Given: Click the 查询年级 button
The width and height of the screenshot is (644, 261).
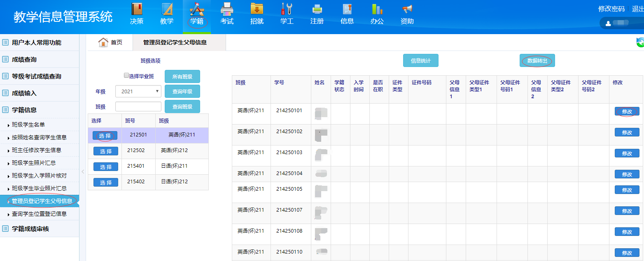Looking at the screenshot, I should (182, 91).
